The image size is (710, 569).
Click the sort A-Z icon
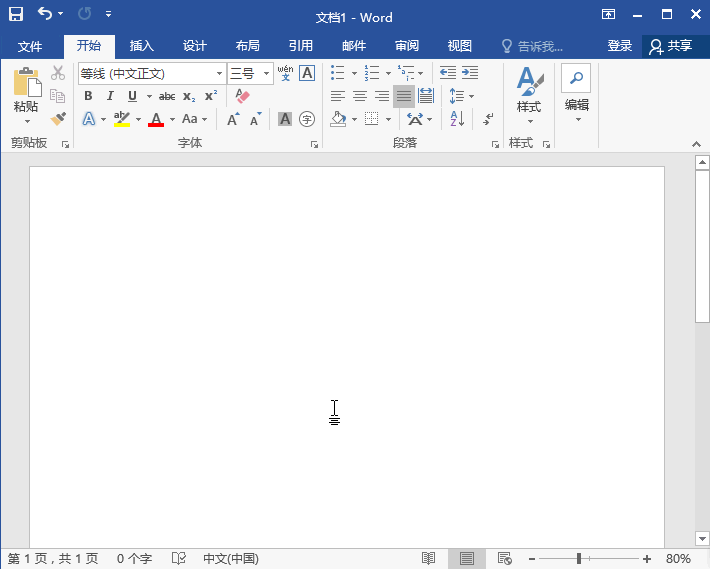point(457,119)
